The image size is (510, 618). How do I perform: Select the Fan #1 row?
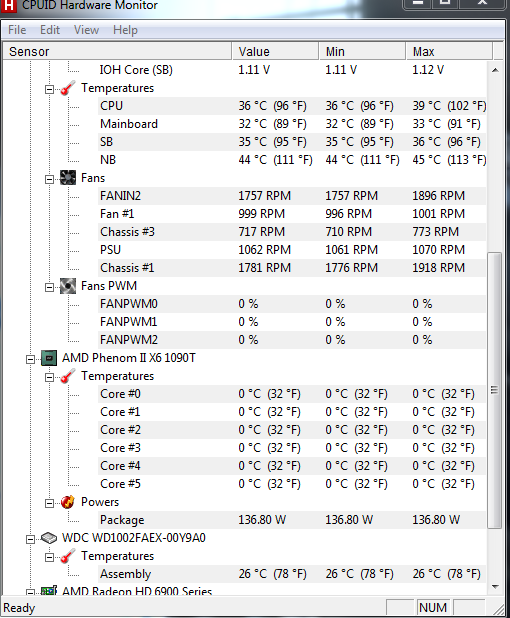[292, 214]
